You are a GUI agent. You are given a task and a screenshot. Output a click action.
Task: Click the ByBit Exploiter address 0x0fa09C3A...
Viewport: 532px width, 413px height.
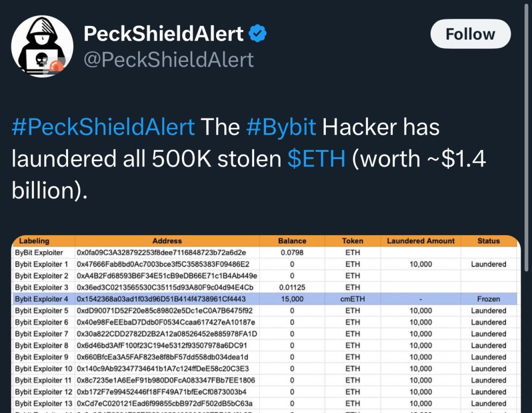point(161,253)
